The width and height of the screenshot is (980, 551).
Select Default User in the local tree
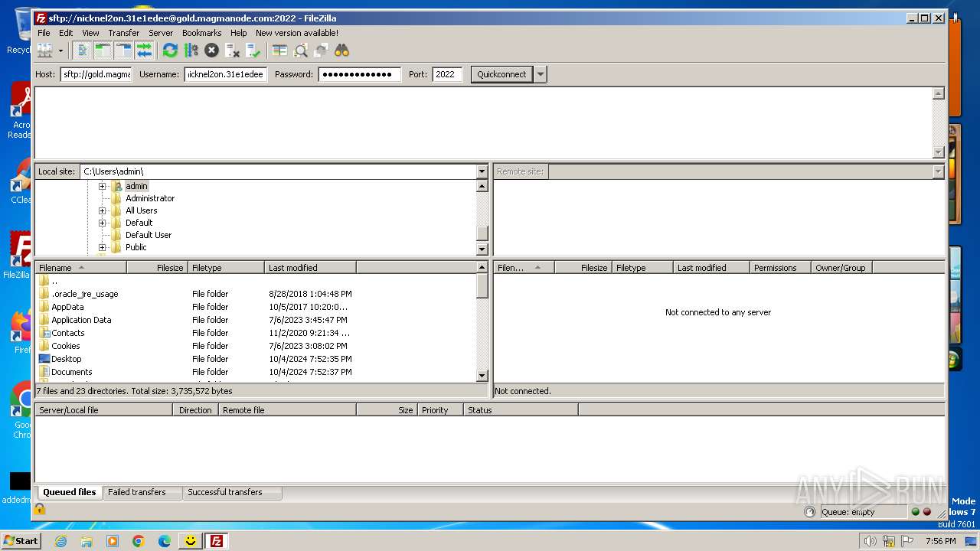(149, 235)
